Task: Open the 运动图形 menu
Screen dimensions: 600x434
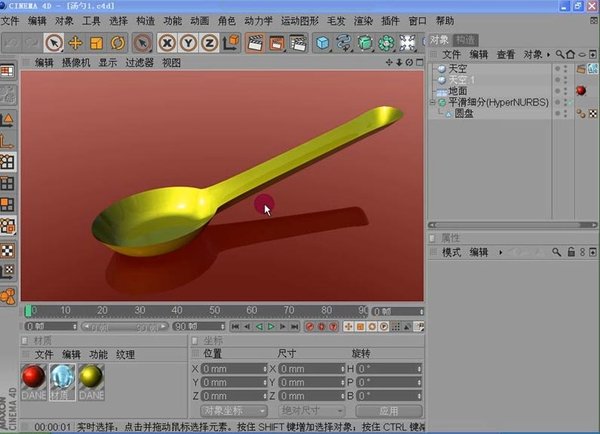Action: coord(300,21)
